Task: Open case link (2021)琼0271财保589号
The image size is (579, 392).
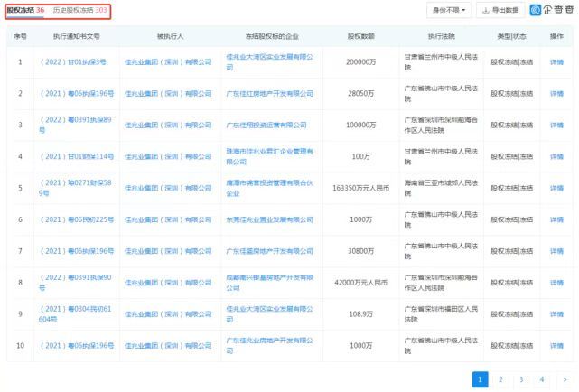Action: (75, 188)
